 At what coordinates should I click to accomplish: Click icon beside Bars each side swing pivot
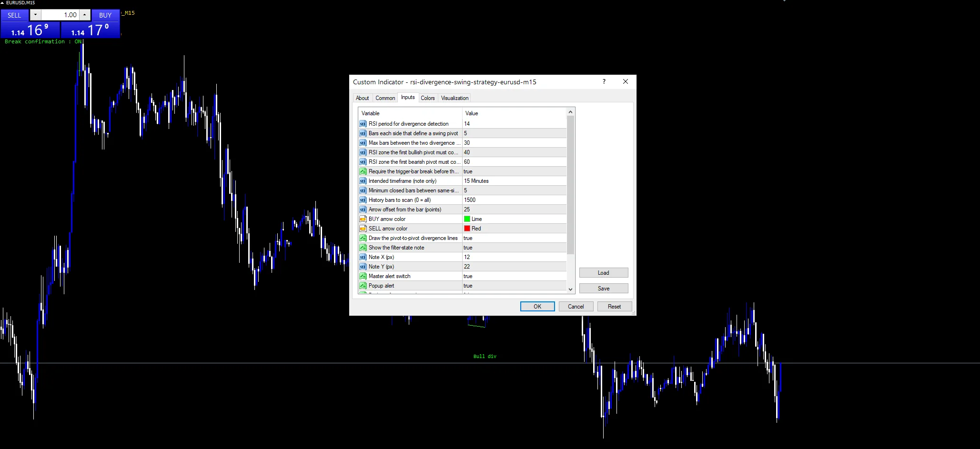tap(363, 133)
